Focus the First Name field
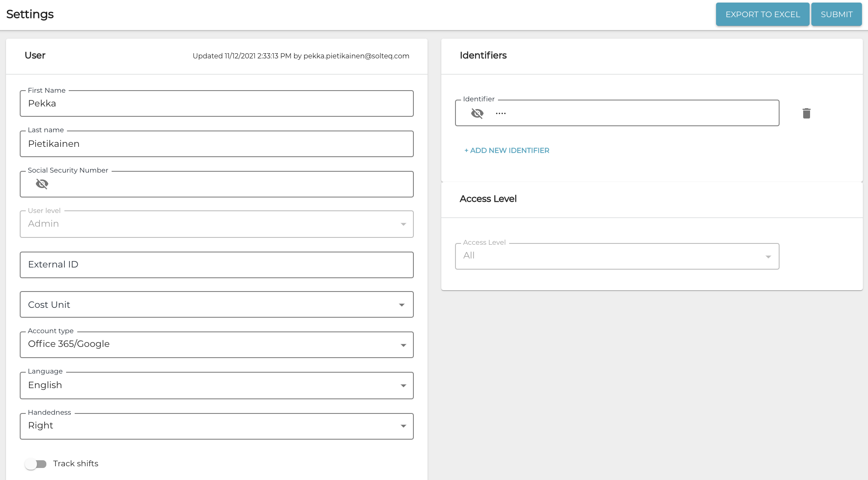The image size is (868, 480). coord(216,103)
